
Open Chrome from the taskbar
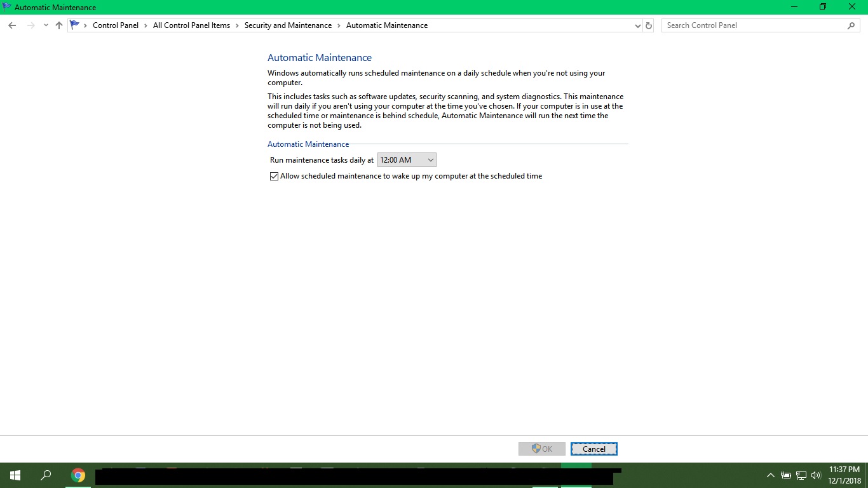pos(78,475)
